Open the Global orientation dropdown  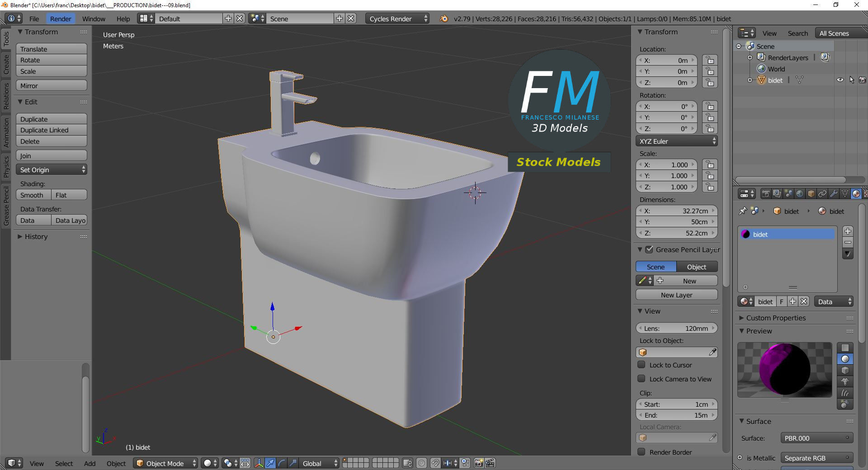click(320, 463)
